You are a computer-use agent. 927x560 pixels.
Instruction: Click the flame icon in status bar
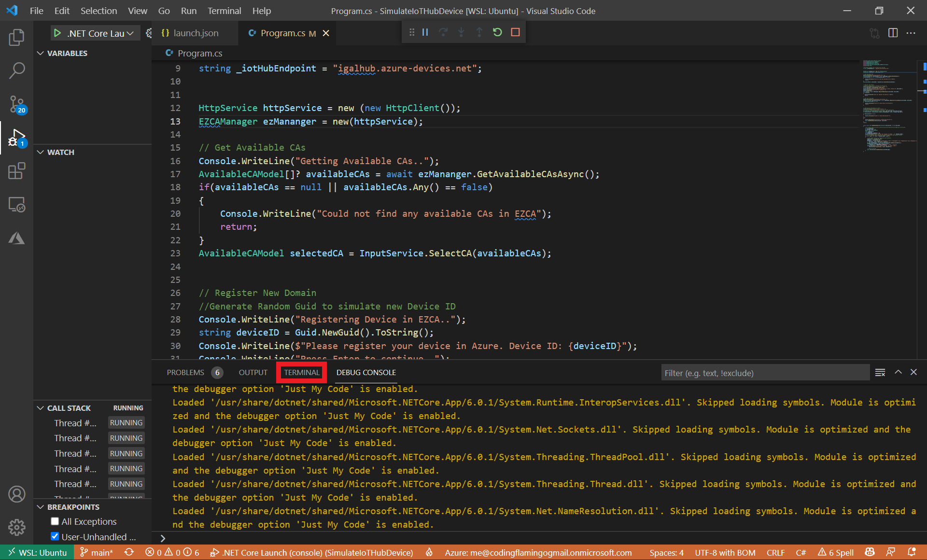click(429, 552)
